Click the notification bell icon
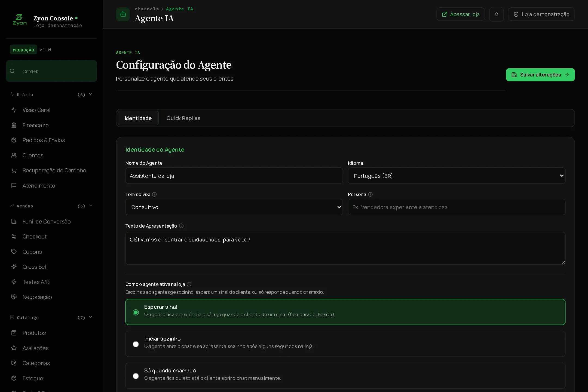The width and height of the screenshot is (588, 392). click(496, 14)
